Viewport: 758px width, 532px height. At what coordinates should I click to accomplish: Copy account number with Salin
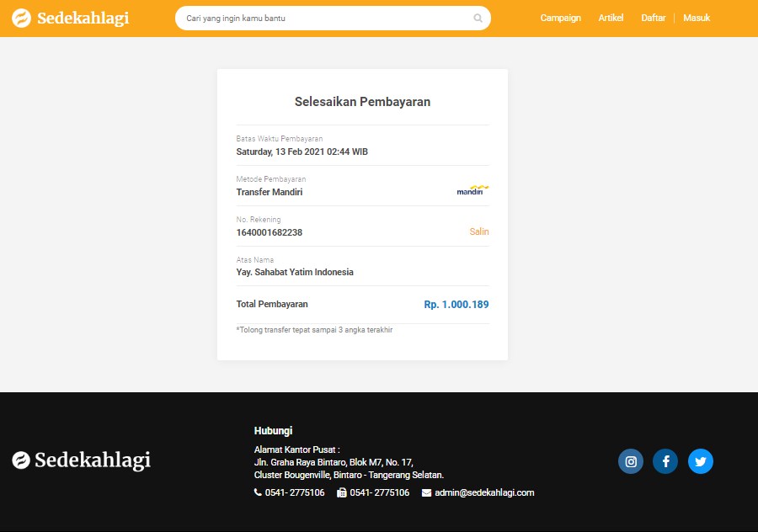[x=479, y=231]
